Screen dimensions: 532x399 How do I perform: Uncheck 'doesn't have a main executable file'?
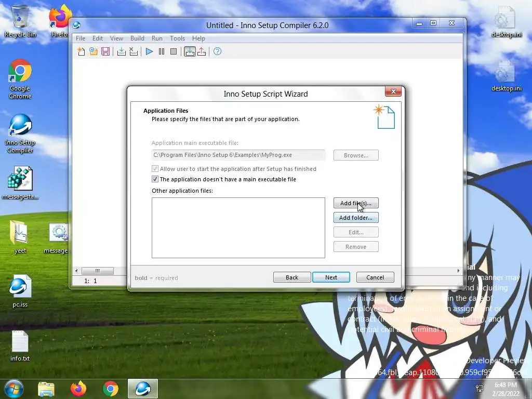pos(155,179)
